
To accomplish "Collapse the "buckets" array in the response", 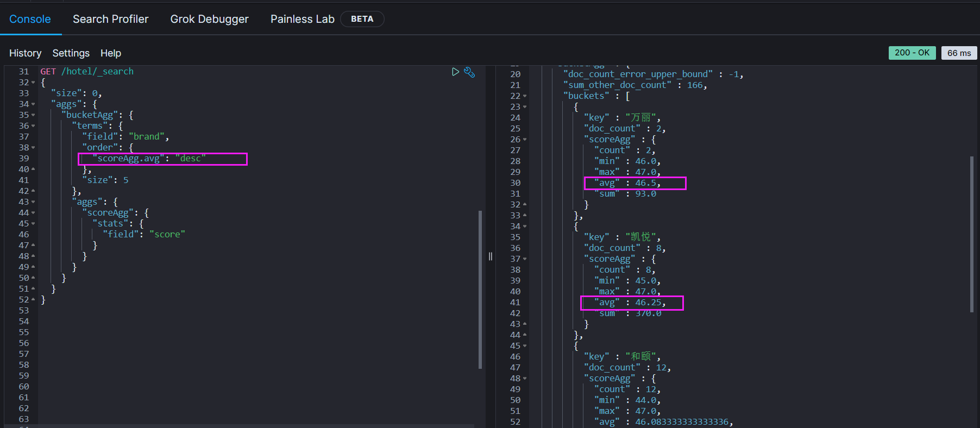I will (525, 96).
